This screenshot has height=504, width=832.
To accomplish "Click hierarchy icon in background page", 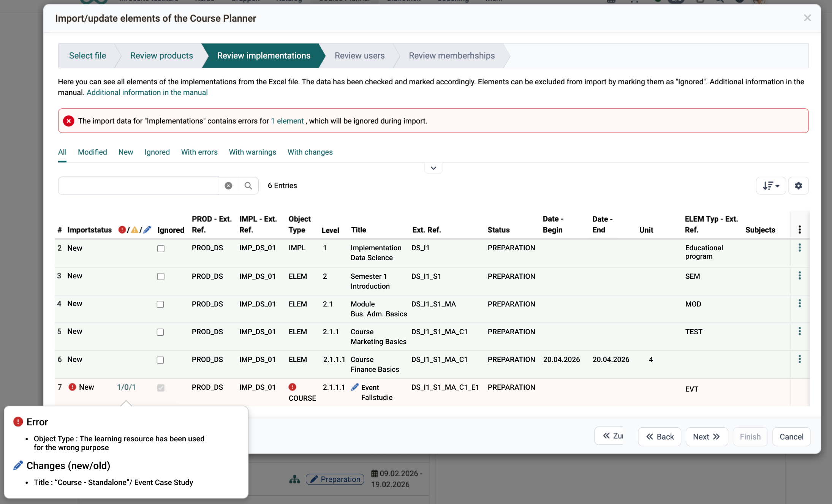I will pyautogui.click(x=294, y=479).
